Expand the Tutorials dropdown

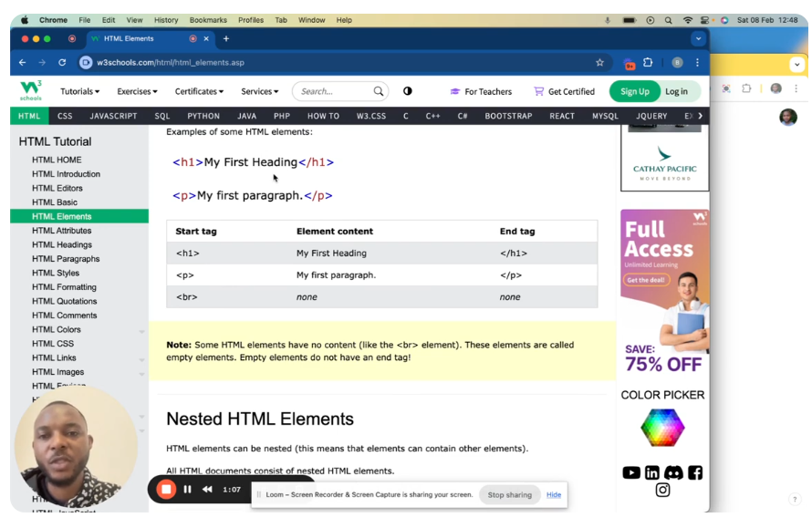point(79,91)
